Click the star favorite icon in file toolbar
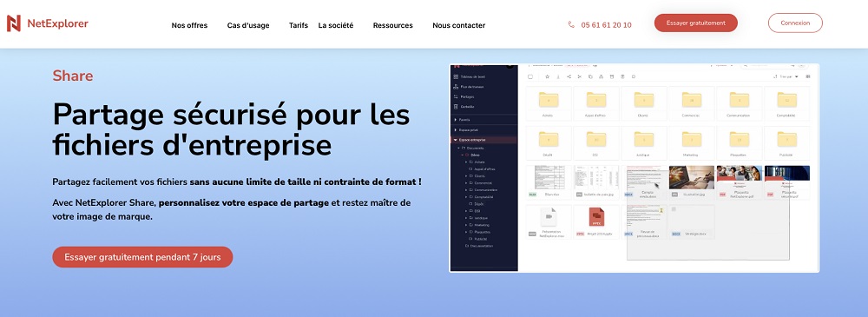Image resolution: width=868 pixels, height=317 pixels. (547, 76)
